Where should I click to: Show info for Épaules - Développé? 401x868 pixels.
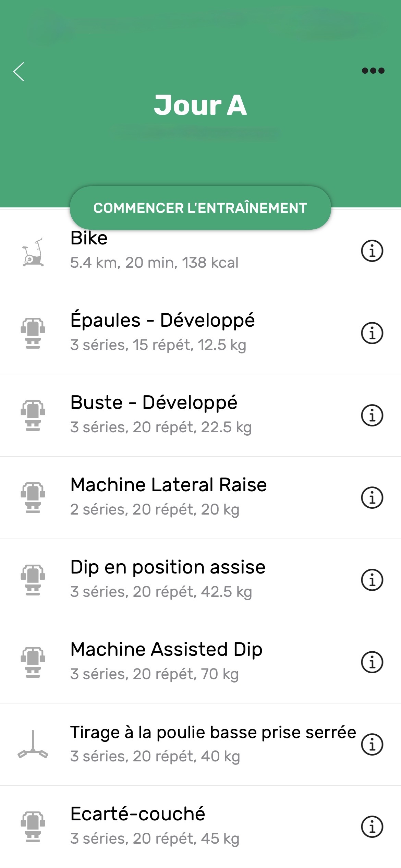(x=372, y=333)
